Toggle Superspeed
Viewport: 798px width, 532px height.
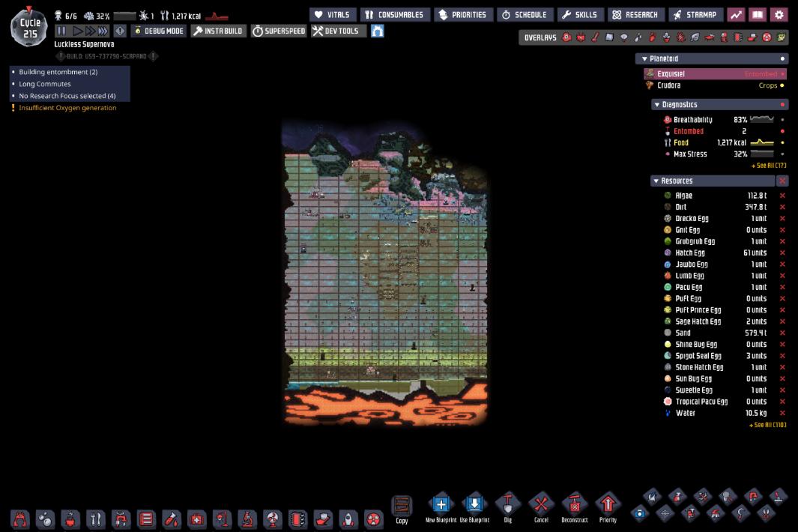tap(279, 31)
